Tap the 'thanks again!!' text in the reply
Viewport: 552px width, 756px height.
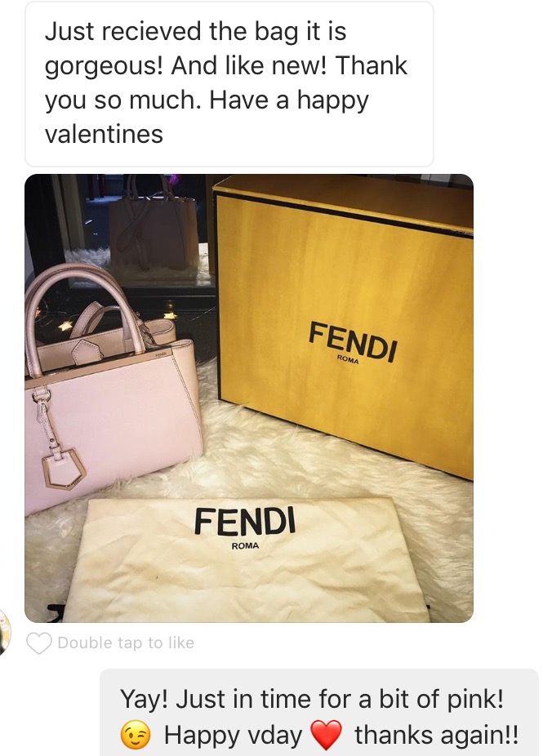click(437, 736)
